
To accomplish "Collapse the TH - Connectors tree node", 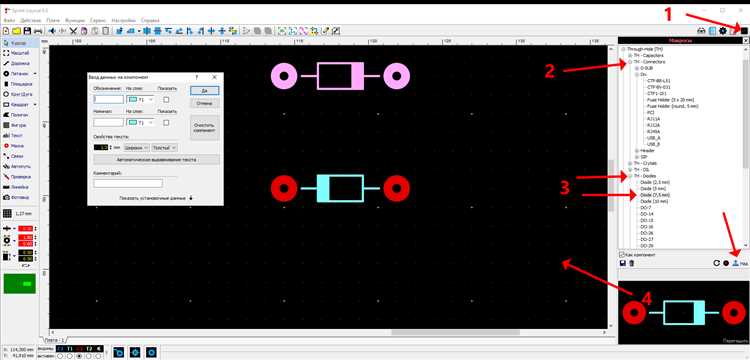I will [630, 62].
